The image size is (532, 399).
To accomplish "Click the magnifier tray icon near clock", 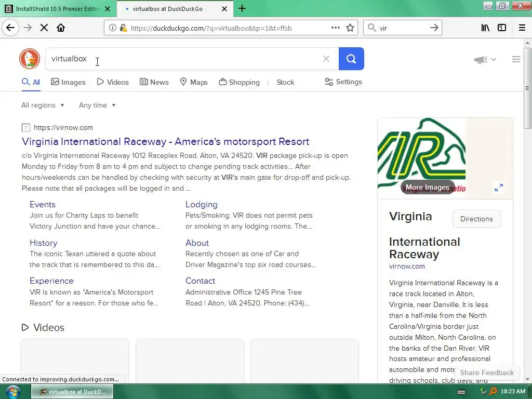I will click(493, 392).
